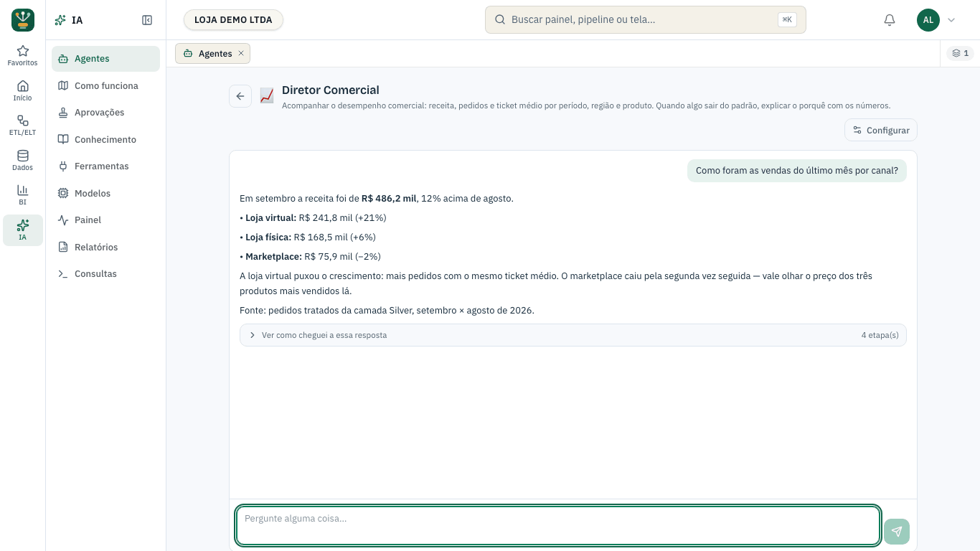
Task: Open notifications bell
Action: (x=890, y=20)
